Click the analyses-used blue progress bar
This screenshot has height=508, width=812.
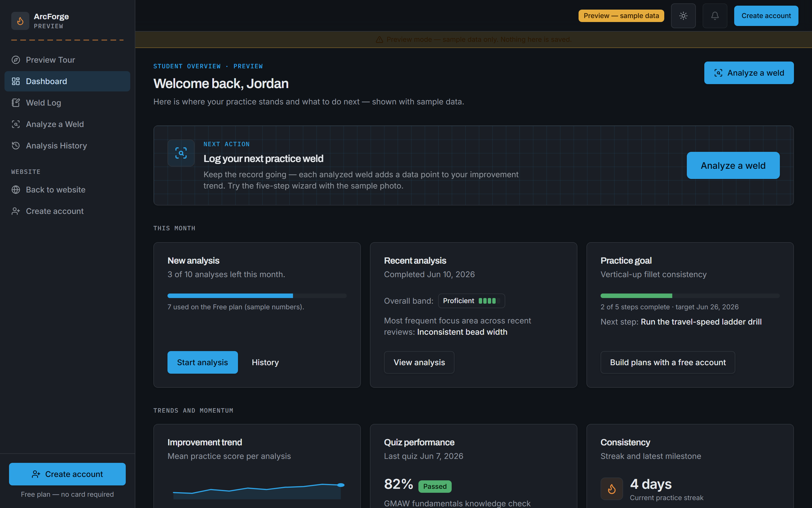(257, 296)
